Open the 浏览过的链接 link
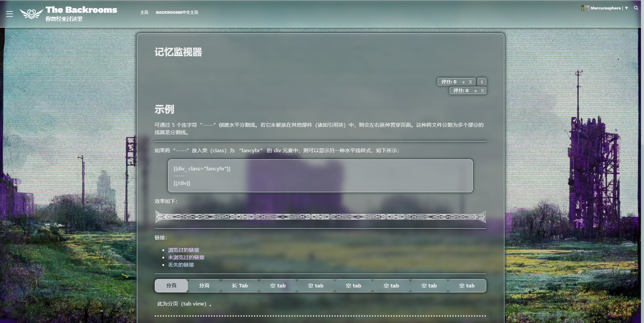The image size is (644, 323). (x=184, y=250)
